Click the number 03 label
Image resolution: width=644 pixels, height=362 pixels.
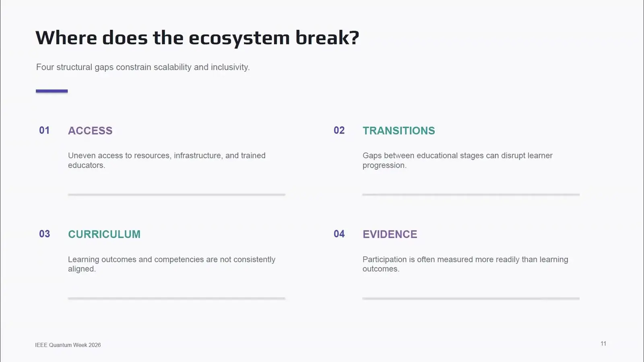(44, 234)
